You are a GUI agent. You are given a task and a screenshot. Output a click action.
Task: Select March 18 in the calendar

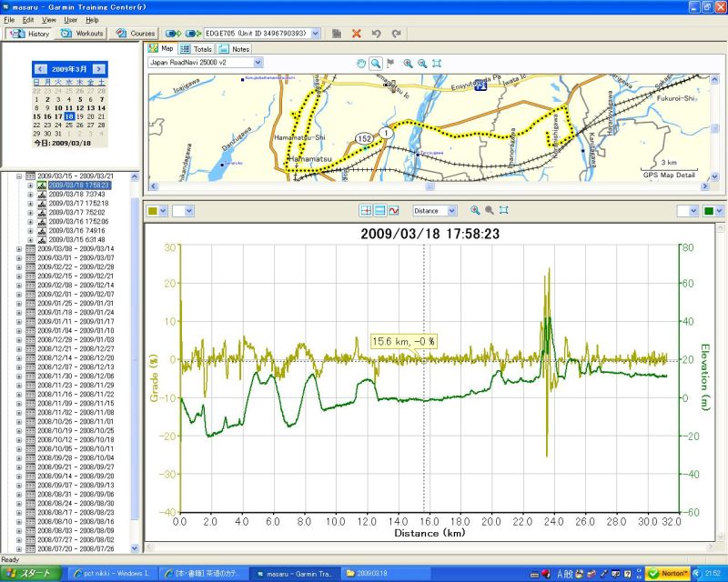click(69, 116)
